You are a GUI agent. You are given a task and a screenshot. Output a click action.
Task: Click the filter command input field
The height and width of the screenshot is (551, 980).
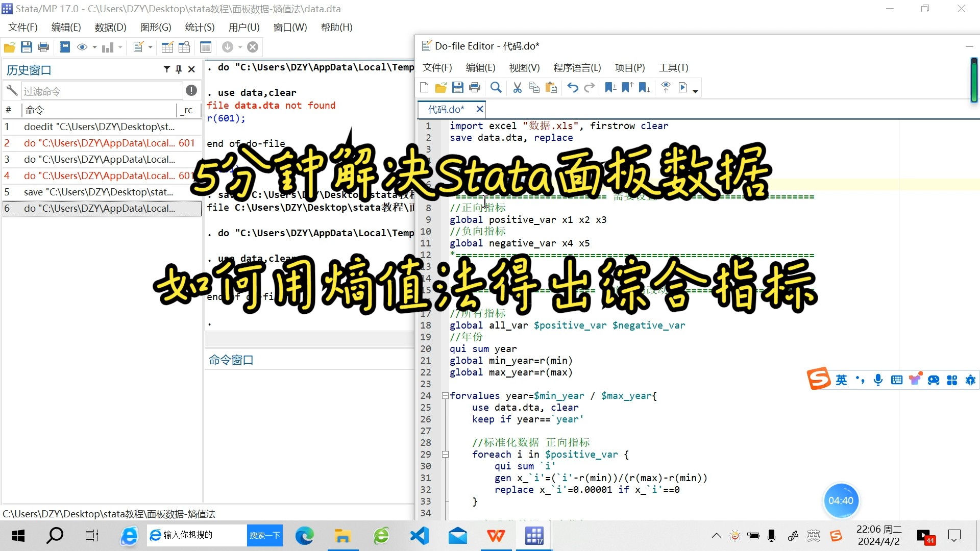click(102, 91)
